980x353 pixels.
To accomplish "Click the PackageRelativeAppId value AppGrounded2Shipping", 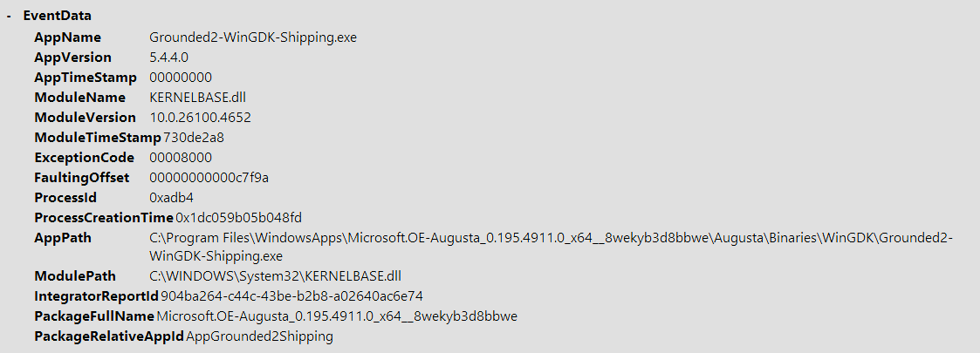I will point(259,336).
